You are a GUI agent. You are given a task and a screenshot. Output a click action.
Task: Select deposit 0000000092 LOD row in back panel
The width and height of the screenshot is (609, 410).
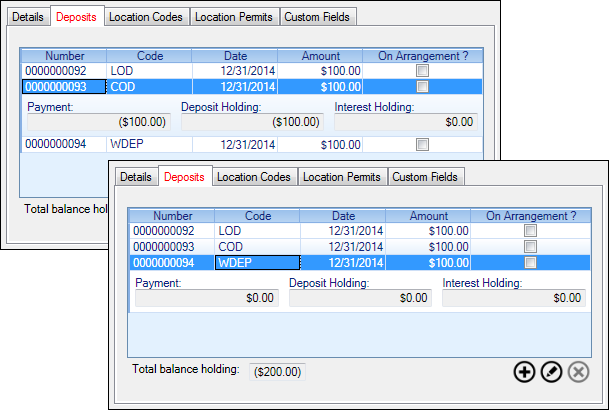pyautogui.click(x=252, y=71)
